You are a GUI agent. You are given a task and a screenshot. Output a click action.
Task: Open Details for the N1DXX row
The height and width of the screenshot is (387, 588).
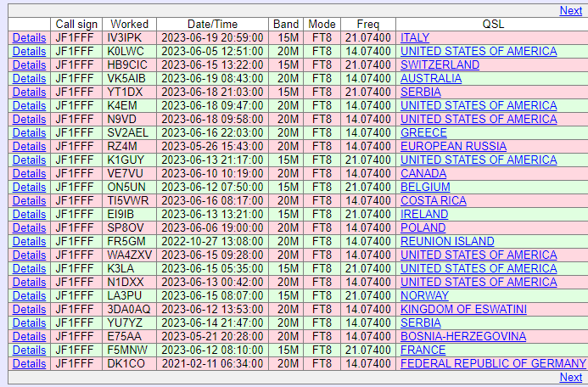[29, 282]
